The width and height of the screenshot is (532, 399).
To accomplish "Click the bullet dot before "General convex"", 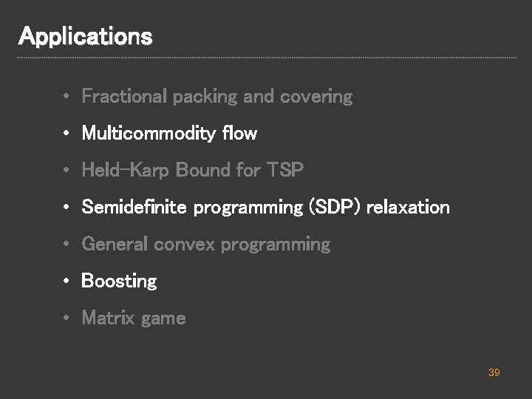I will pyautogui.click(x=66, y=245).
